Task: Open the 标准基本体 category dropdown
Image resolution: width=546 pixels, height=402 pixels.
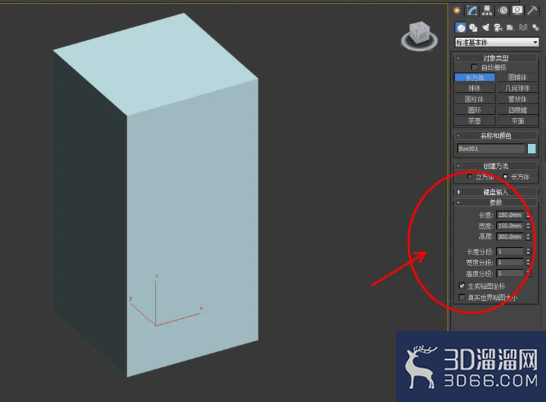Action: (x=497, y=42)
